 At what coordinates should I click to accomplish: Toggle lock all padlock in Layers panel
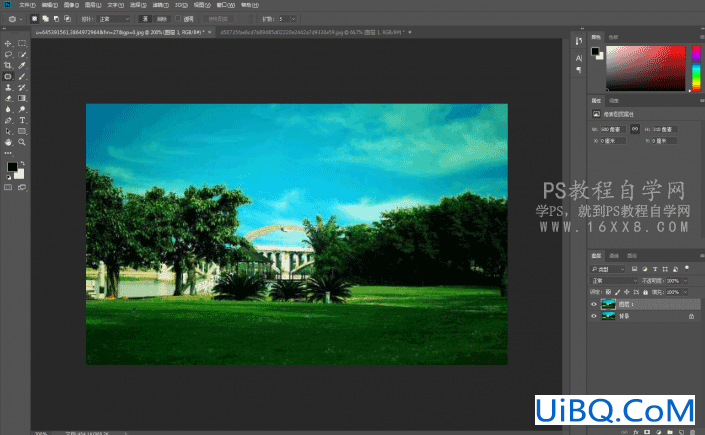pyautogui.click(x=645, y=292)
